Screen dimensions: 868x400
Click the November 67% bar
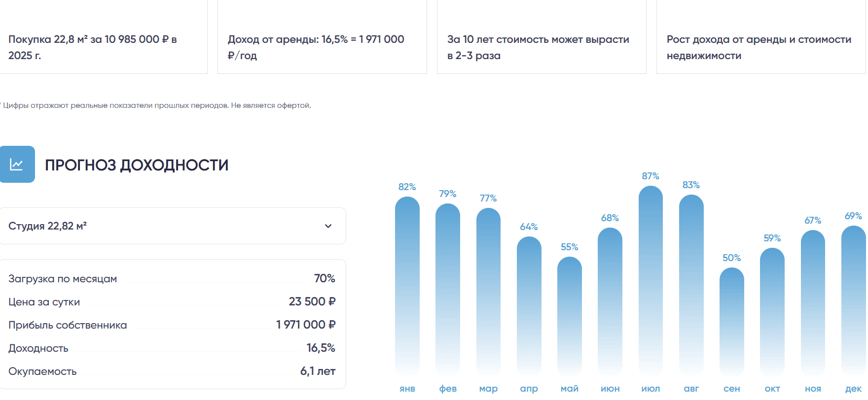[813, 303]
